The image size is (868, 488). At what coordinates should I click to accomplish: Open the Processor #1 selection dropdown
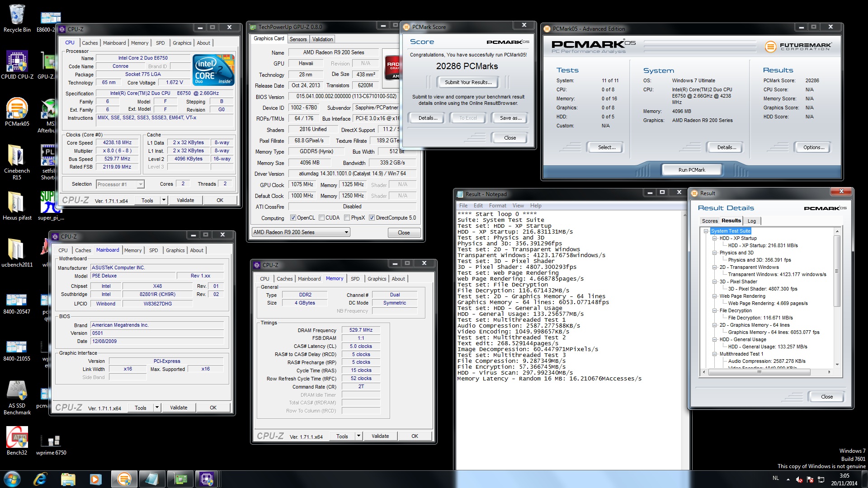pos(120,184)
